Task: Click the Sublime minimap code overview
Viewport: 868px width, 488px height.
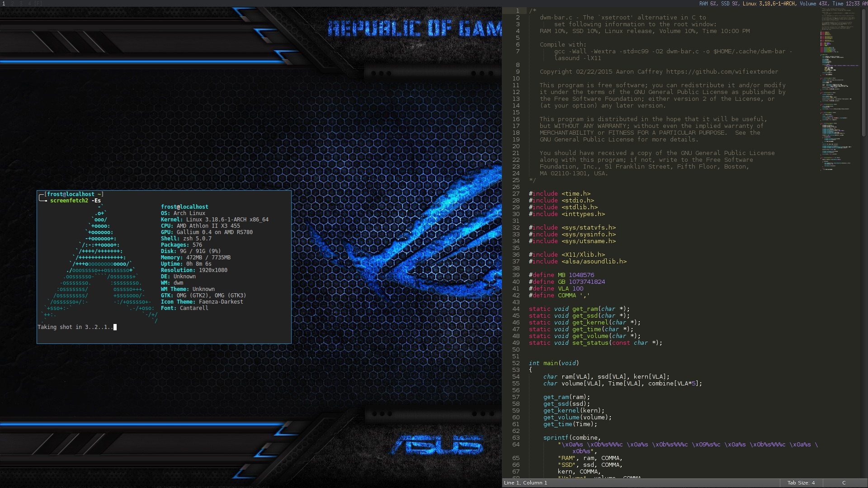Action: [839, 90]
